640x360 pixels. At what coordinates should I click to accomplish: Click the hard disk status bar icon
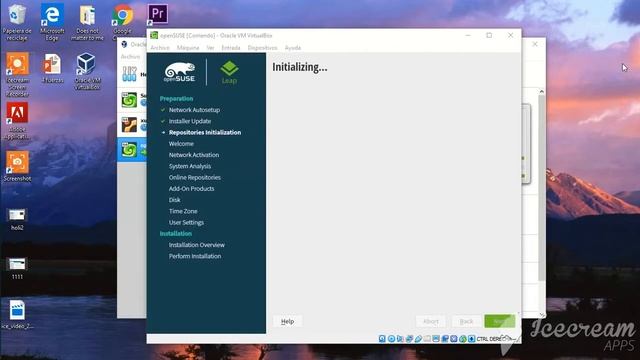[382, 339]
